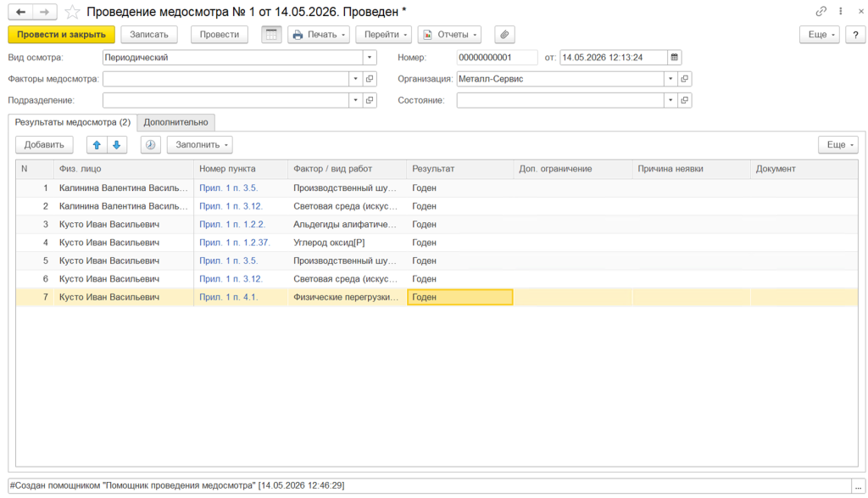This screenshot has height=498, width=868.
Task: Open Факторы медосмотра item in new window
Action: coord(370,79)
